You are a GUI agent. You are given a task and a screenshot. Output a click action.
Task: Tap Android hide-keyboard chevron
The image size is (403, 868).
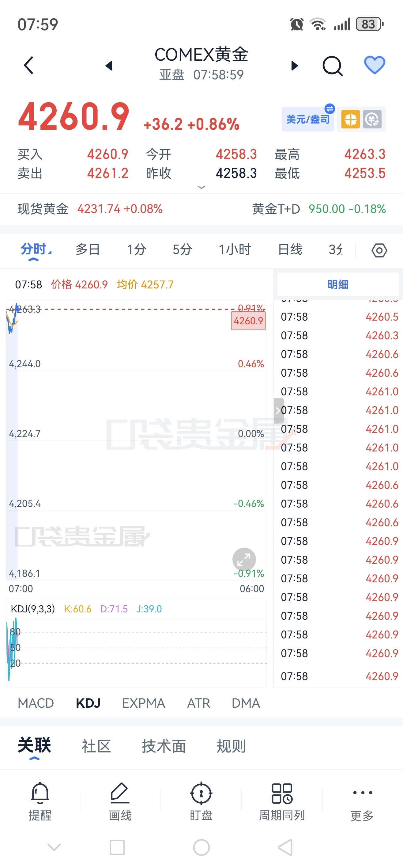pyautogui.click(x=54, y=847)
